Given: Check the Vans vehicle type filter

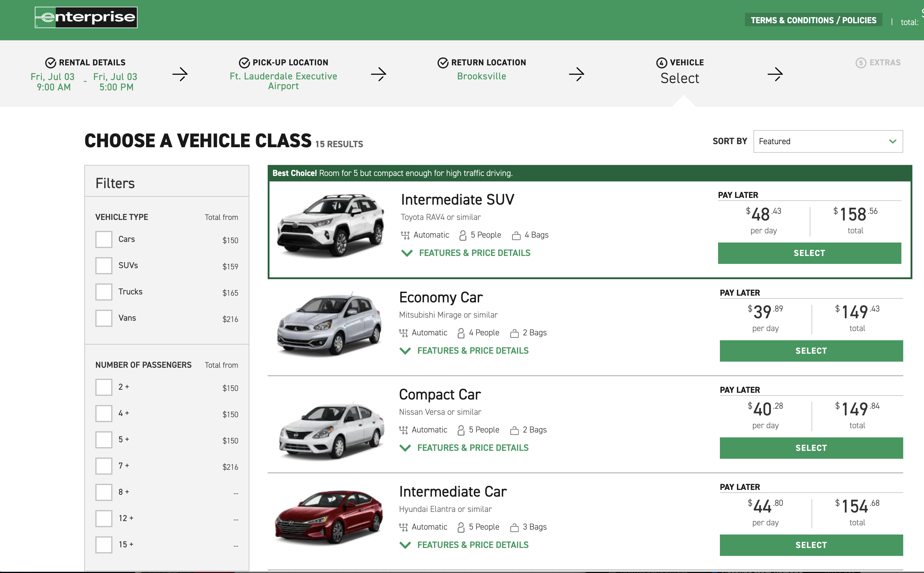Looking at the screenshot, I should pos(104,318).
